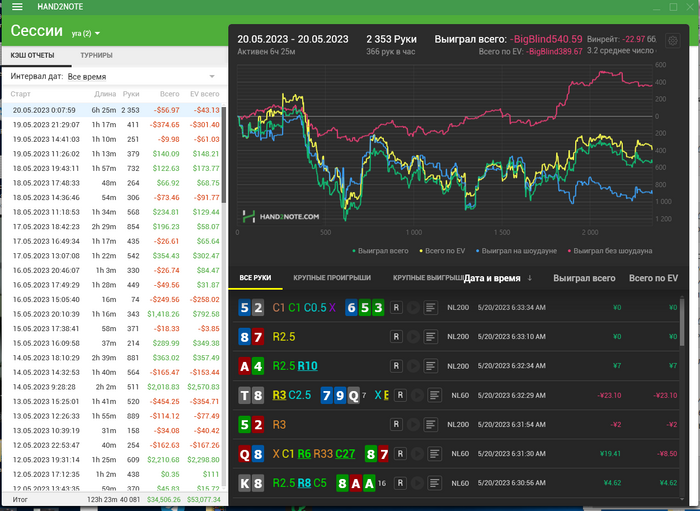Click play icon for hand 6:32:34 AM

413,366
